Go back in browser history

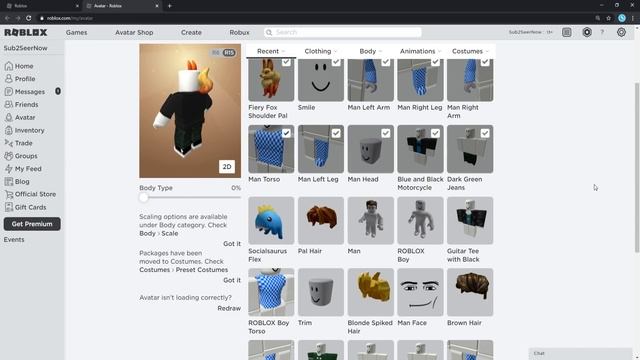7,18
